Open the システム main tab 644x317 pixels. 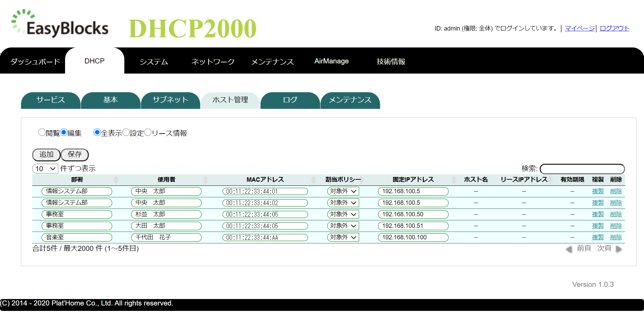(x=154, y=61)
